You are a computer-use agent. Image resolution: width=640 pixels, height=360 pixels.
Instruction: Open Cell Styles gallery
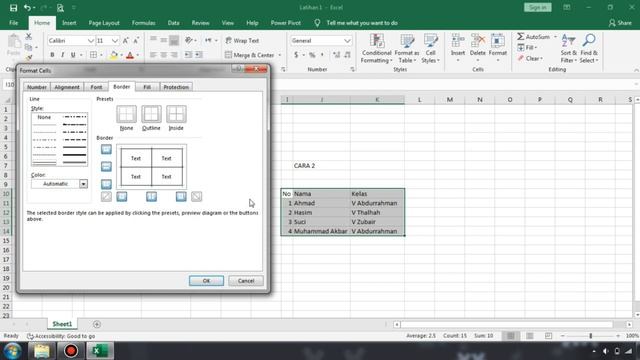(431, 49)
